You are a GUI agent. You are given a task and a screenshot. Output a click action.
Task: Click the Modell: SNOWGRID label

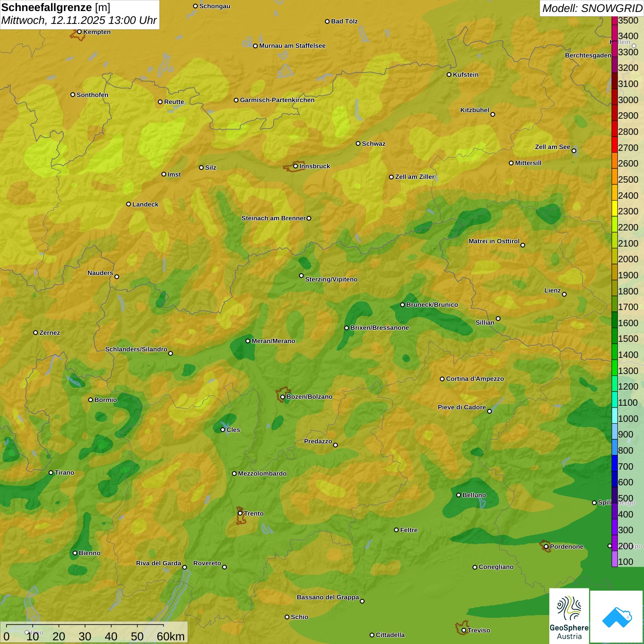point(592,8)
